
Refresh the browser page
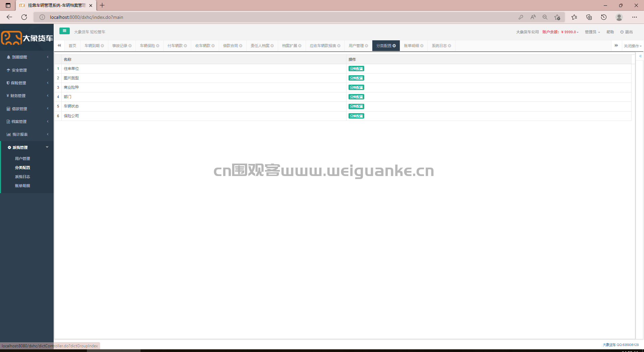24,17
